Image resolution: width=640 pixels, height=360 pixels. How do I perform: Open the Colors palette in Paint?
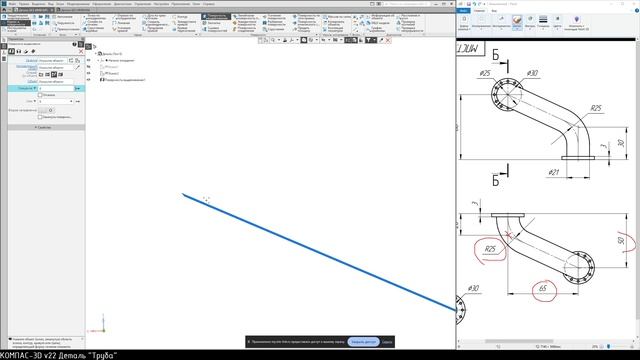[x=557, y=22]
